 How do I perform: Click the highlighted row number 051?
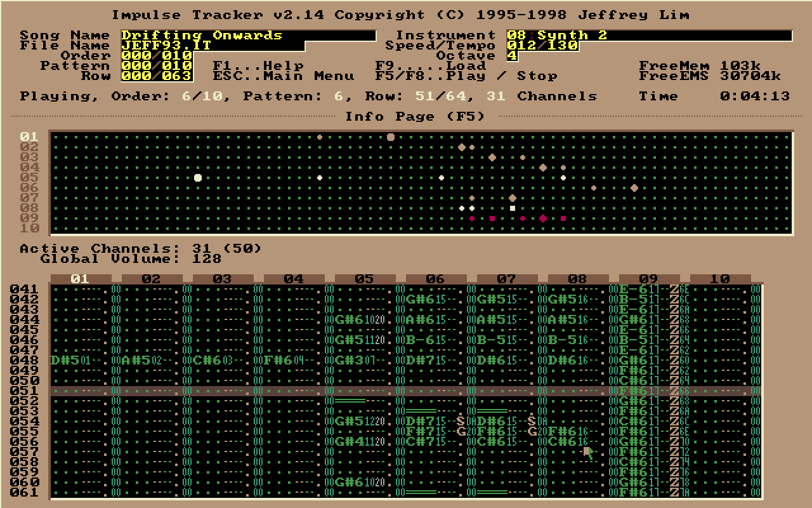click(25, 391)
